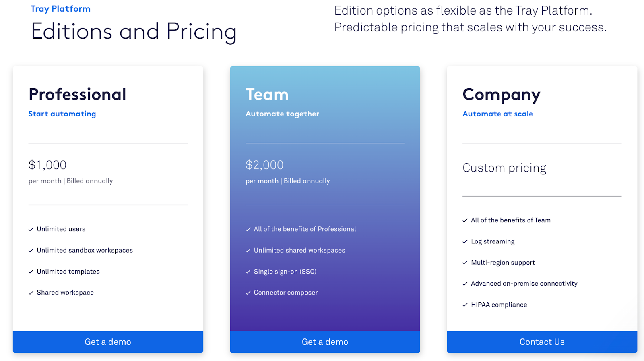Click the Custom pricing text

[504, 168]
